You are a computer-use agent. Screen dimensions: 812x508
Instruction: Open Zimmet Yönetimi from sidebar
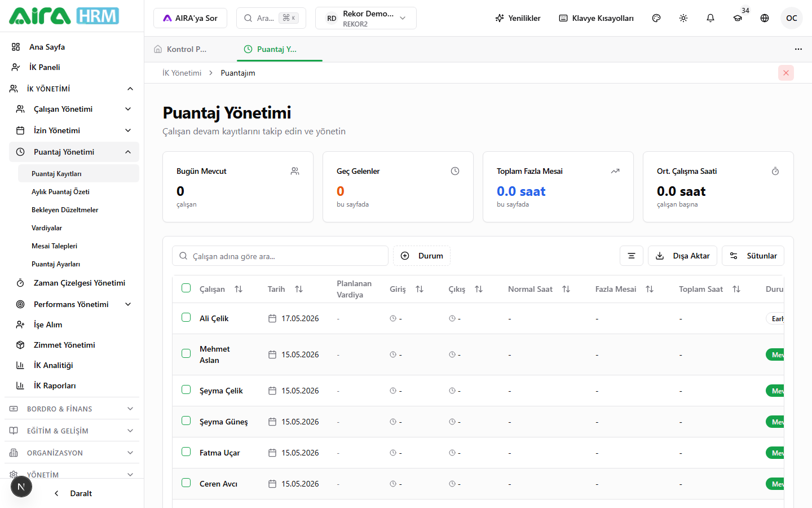click(64, 345)
